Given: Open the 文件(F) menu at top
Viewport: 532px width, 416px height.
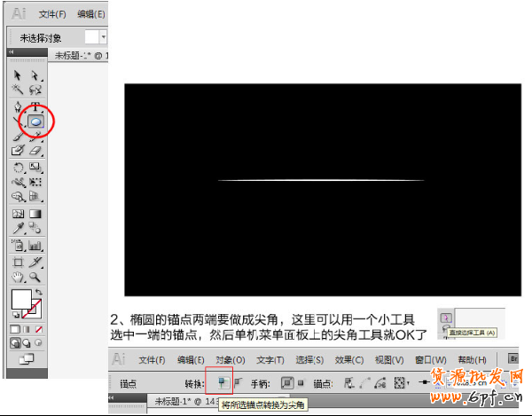Looking at the screenshot, I should point(53,15).
